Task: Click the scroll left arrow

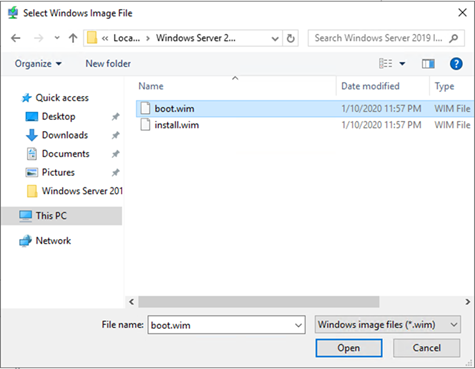Action: (131, 302)
